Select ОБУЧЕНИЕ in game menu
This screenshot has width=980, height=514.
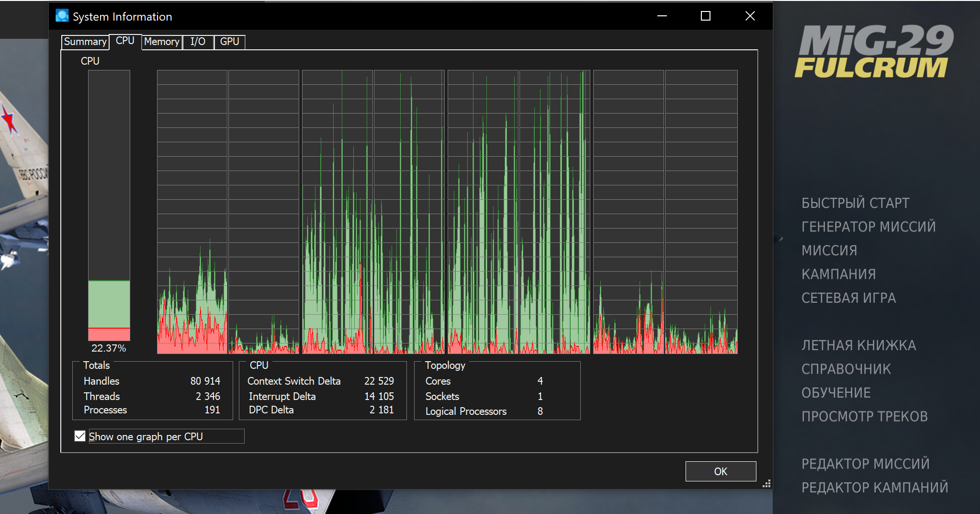(x=836, y=393)
